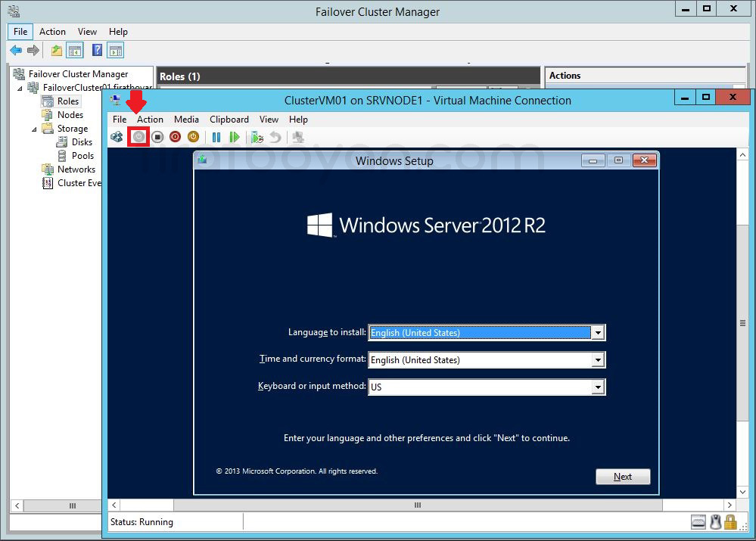Click the Windows Setup title bar icon
Screen dimensions: 756x541
click(202, 160)
